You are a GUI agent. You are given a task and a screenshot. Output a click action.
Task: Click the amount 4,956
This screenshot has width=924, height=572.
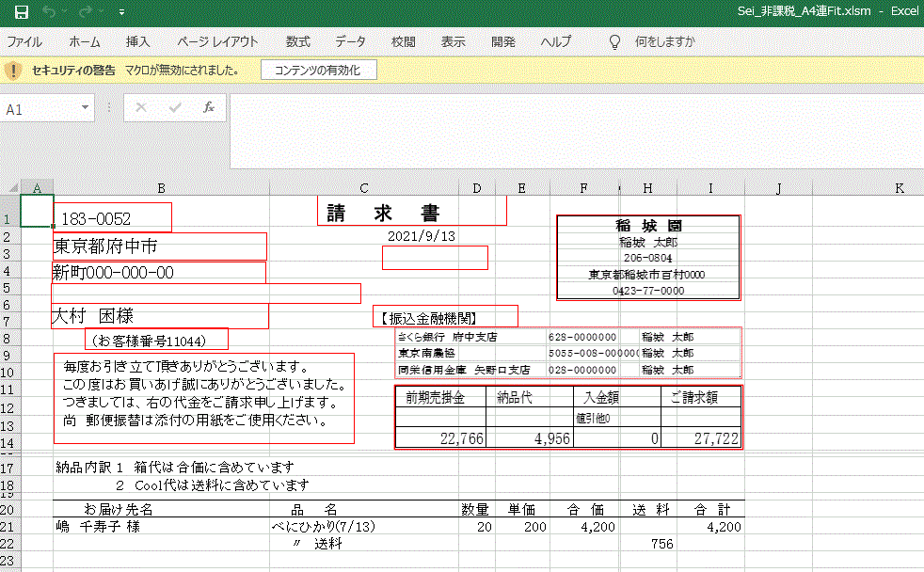552,438
